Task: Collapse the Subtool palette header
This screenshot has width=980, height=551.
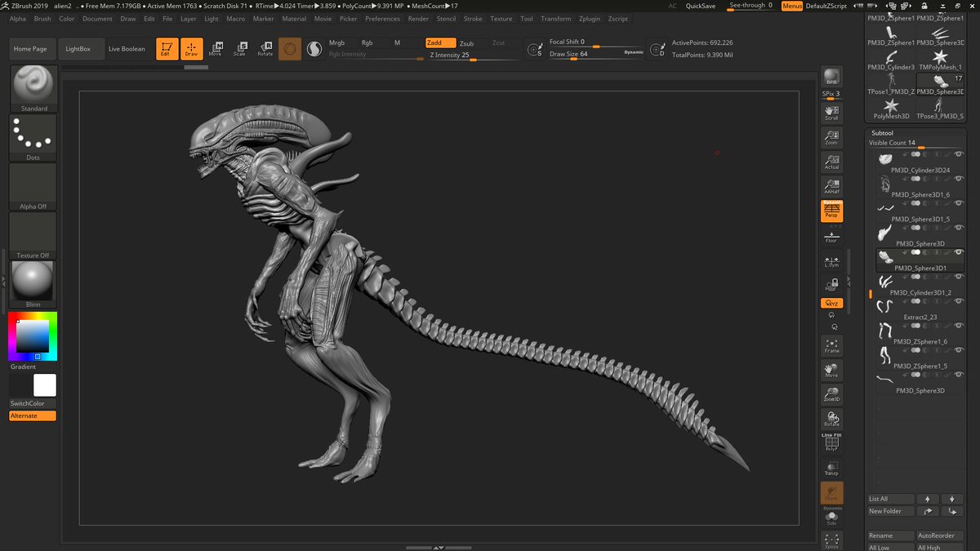Action: click(x=882, y=132)
